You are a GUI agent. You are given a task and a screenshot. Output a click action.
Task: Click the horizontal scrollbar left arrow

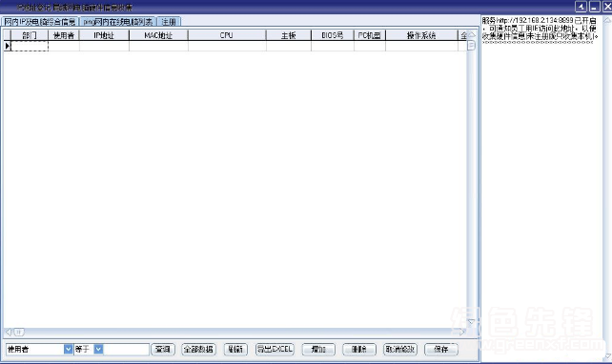(9, 332)
